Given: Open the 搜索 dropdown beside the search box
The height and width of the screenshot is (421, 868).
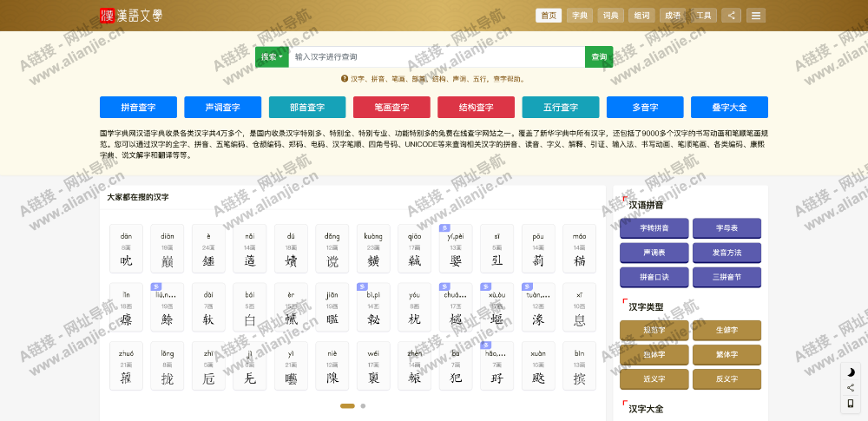Looking at the screenshot, I should (x=272, y=57).
